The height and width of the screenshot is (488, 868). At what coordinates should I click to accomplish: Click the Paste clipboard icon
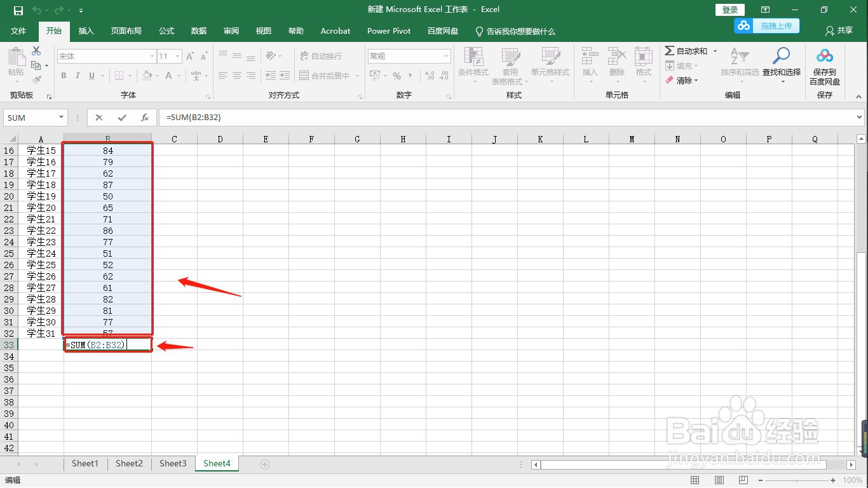click(16, 57)
